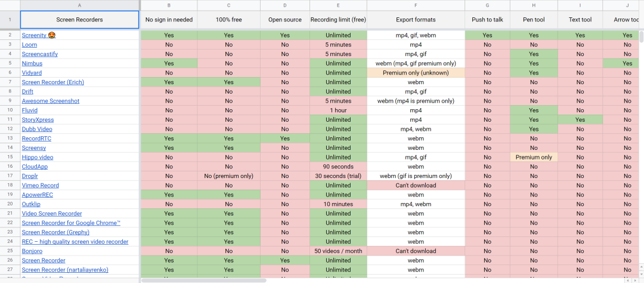Select row 10 header

pos(10,110)
